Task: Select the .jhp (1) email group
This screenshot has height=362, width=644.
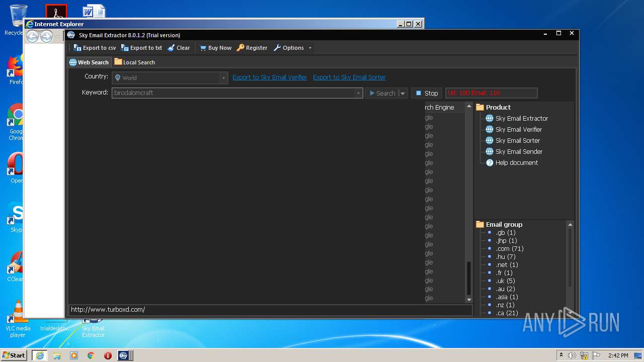Action: click(x=506, y=241)
